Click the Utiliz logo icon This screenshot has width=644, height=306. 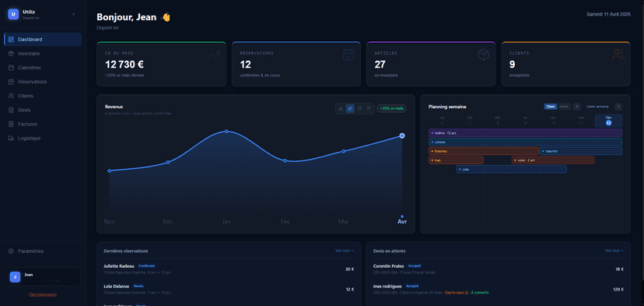coord(13,14)
